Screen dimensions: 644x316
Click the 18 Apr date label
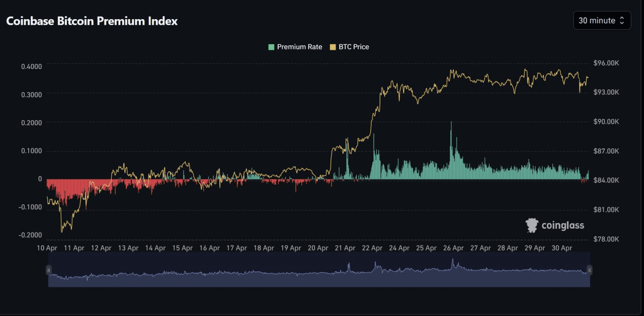point(264,248)
